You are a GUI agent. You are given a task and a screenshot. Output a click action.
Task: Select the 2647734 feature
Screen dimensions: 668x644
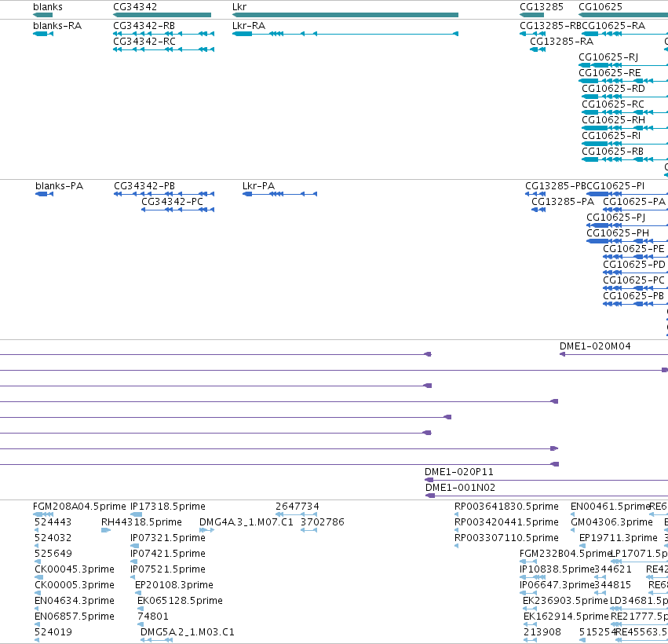(x=297, y=514)
